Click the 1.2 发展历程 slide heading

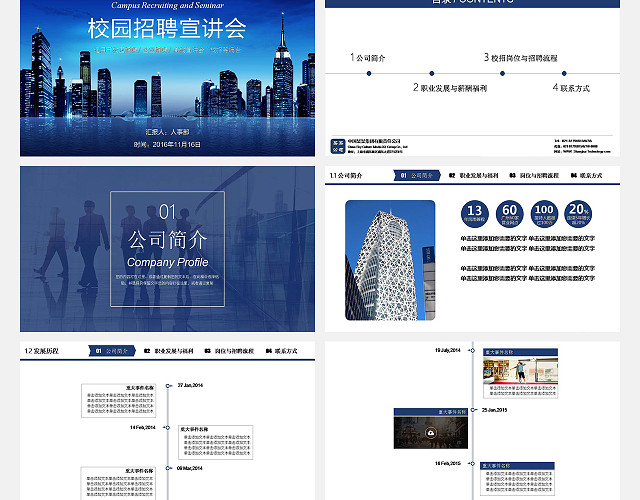click(x=41, y=351)
